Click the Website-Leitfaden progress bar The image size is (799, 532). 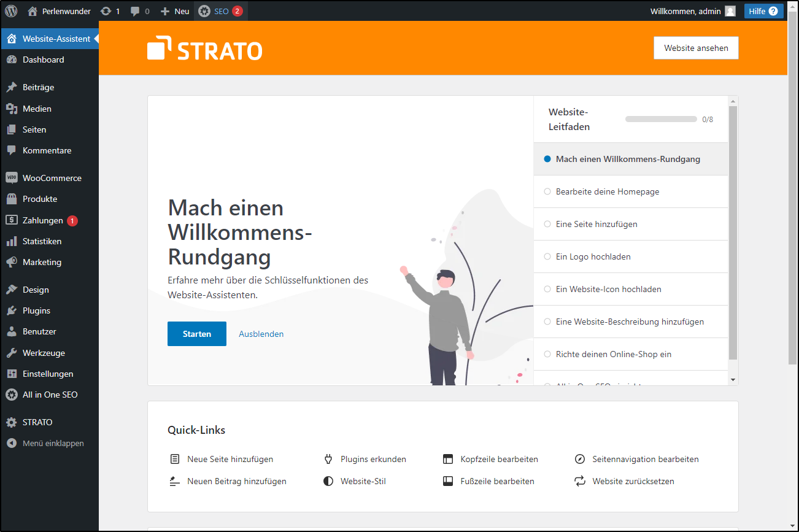point(661,119)
